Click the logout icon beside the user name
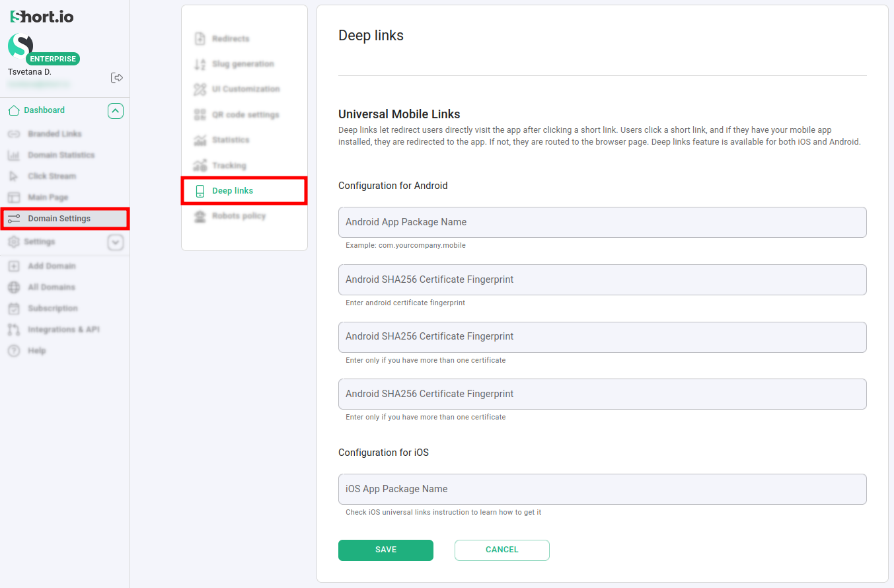The height and width of the screenshot is (588, 894). point(117,78)
